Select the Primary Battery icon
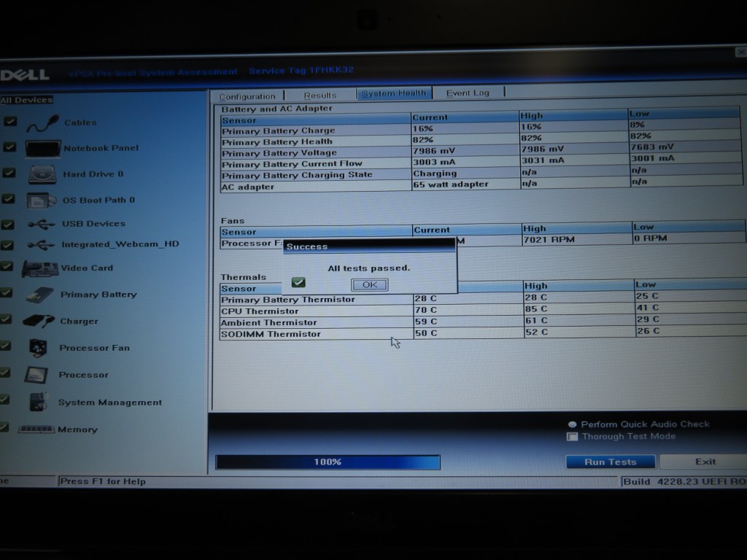747x560 pixels. (39, 295)
